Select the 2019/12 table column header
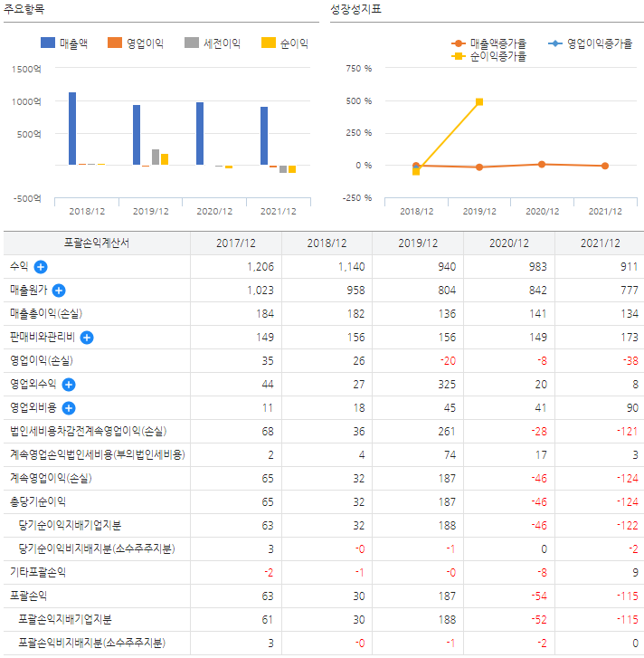Screen dimensions: 644x658 [x=418, y=243]
